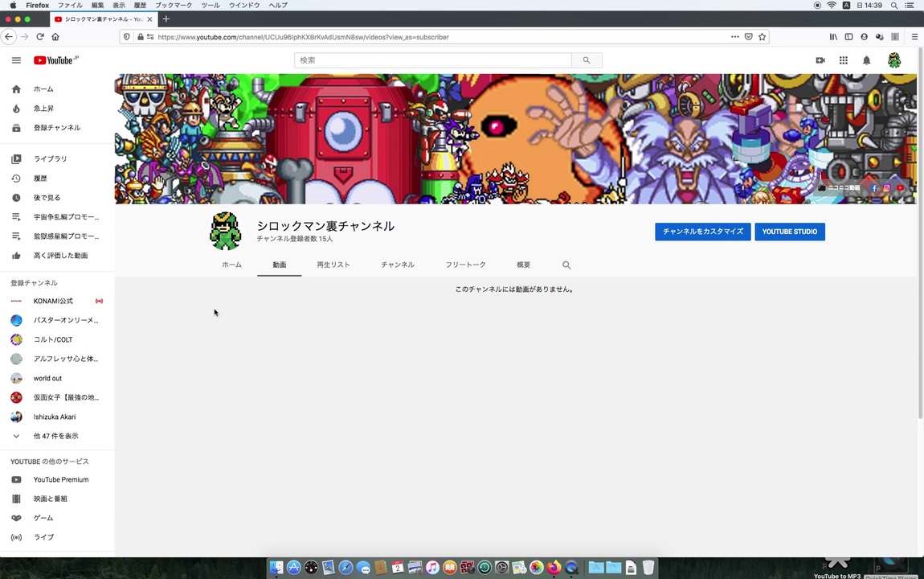The width and height of the screenshot is (924, 579).
Task: Open the 宇宙争乱編 playlist in sidebar
Action: tap(57, 217)
